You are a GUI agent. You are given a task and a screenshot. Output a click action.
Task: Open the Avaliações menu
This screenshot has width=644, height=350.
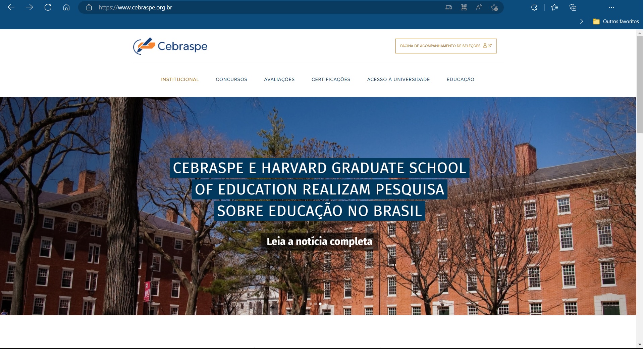[x=279, y=80]
